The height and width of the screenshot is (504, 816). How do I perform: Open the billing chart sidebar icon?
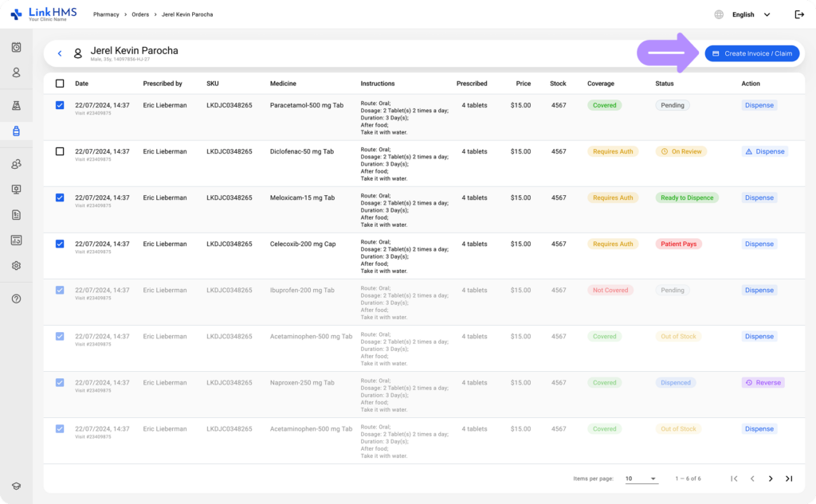(x=16, y=240)
